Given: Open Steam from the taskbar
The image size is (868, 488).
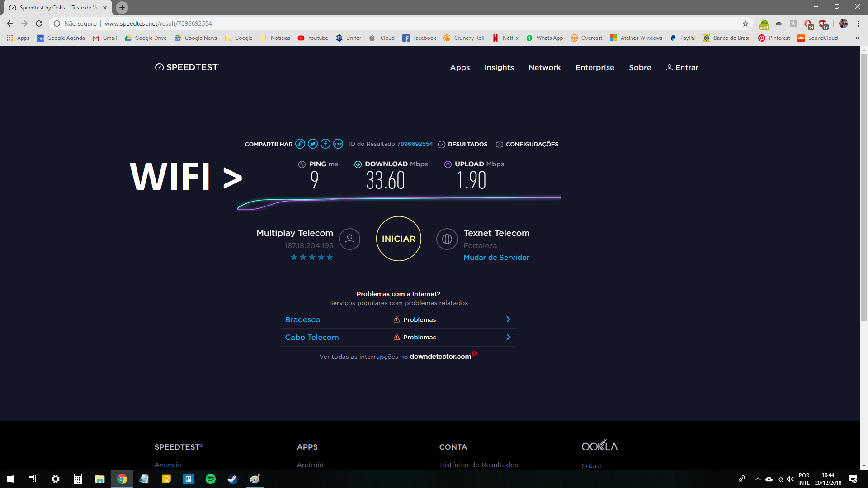Looking at the screenshot, I should pos(232,479).
